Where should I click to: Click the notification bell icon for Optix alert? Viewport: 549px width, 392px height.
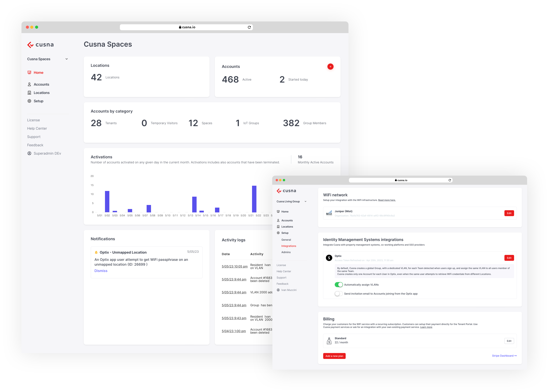click(96, 252)
